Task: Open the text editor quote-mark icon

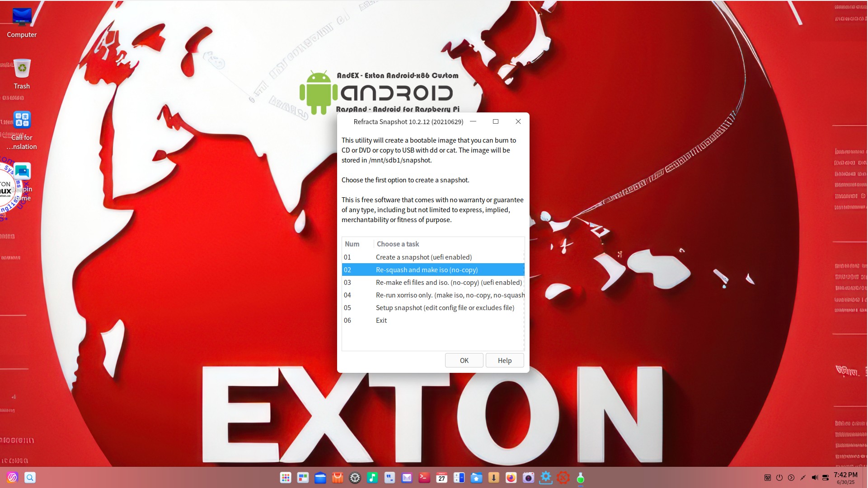Action: pyautogui.click(x=389, y=478)
